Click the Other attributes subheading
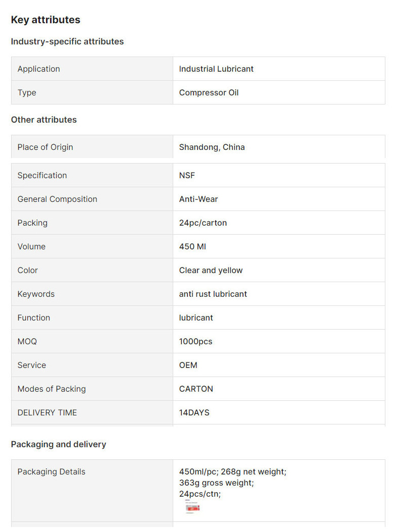Image resolution: width=397 pixels, height=532 pixels. coord(44,120)
